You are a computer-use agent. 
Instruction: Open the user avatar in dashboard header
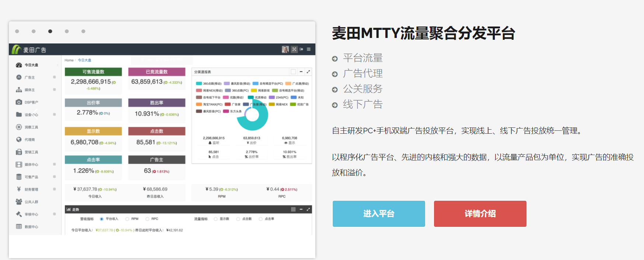click(285, 49)
